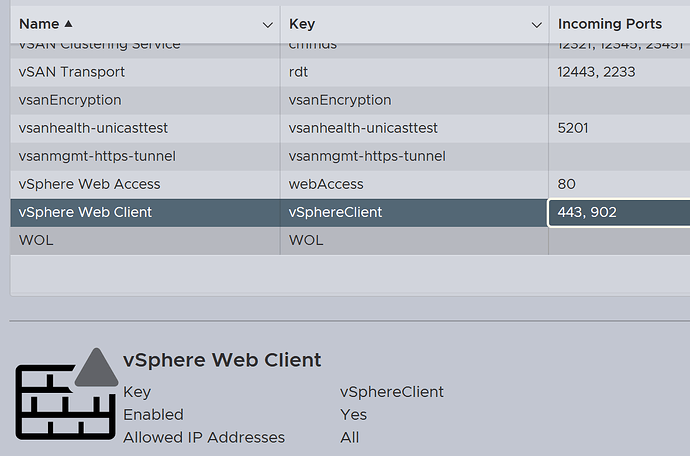
Task: Click the Incoming Ports column header
Action: pyautogui.click(x=609, y=24)
